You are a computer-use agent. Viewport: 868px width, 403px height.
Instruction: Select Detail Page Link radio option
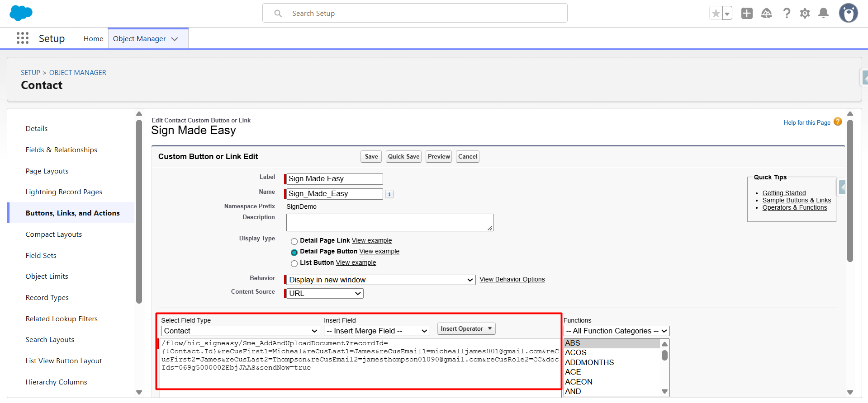click(294, 241)
